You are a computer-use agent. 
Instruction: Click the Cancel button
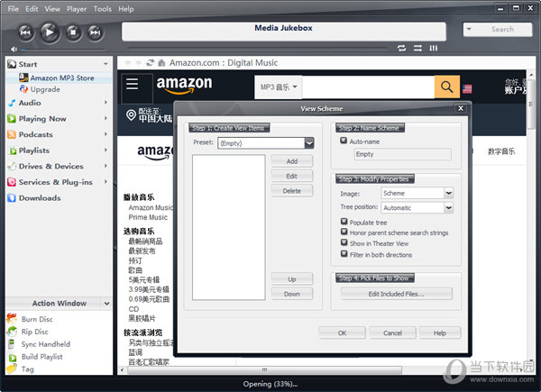[392, 333]
